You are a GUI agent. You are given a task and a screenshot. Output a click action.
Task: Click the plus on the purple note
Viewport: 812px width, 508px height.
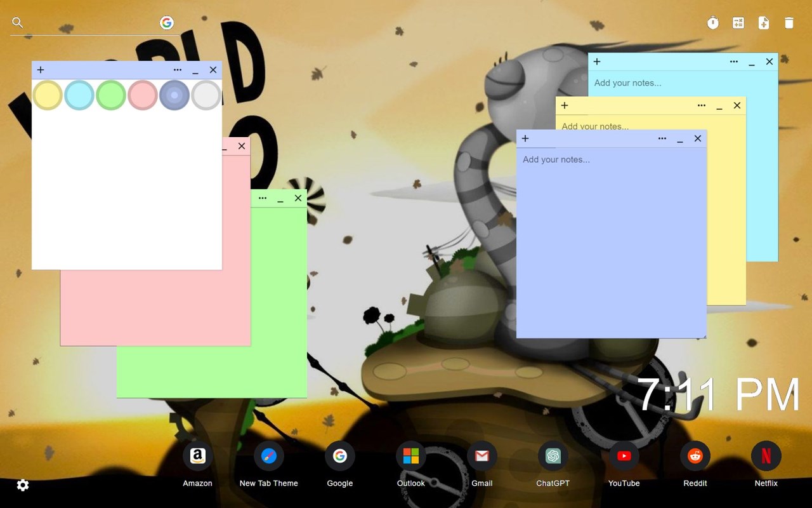click(525, 138)
